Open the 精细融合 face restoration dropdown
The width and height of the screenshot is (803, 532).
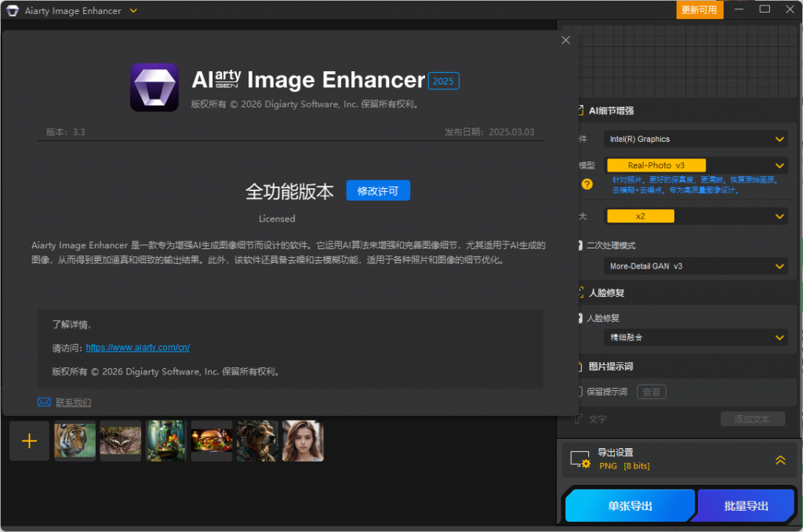click(696, 338)
